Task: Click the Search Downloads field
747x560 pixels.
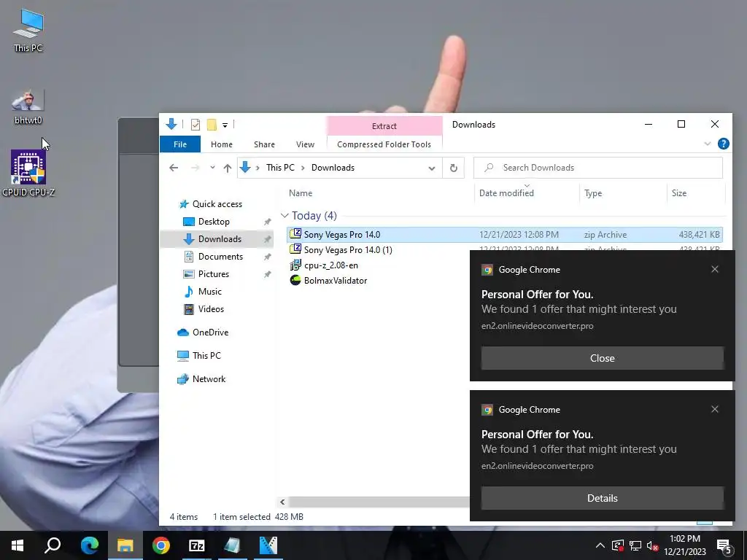Action: [598, 168]
